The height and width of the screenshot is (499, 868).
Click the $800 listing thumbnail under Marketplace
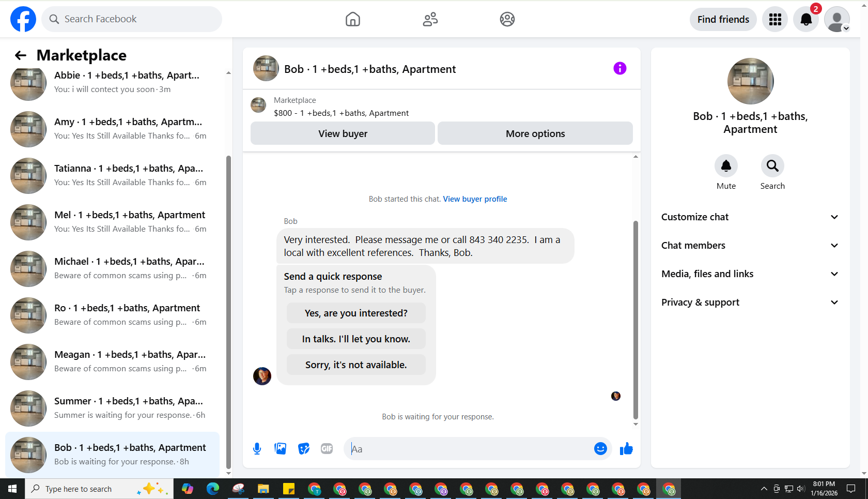click(258, 105)
